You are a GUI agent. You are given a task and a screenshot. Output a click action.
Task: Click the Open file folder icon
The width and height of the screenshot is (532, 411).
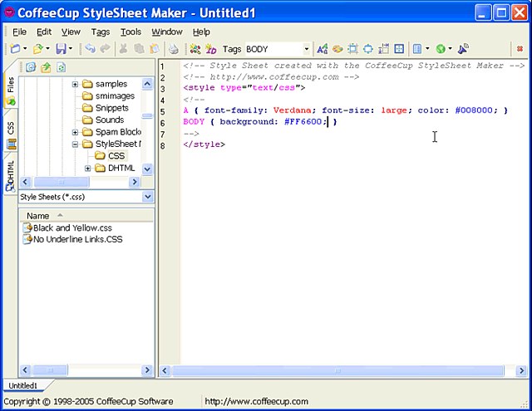point(38,49)
